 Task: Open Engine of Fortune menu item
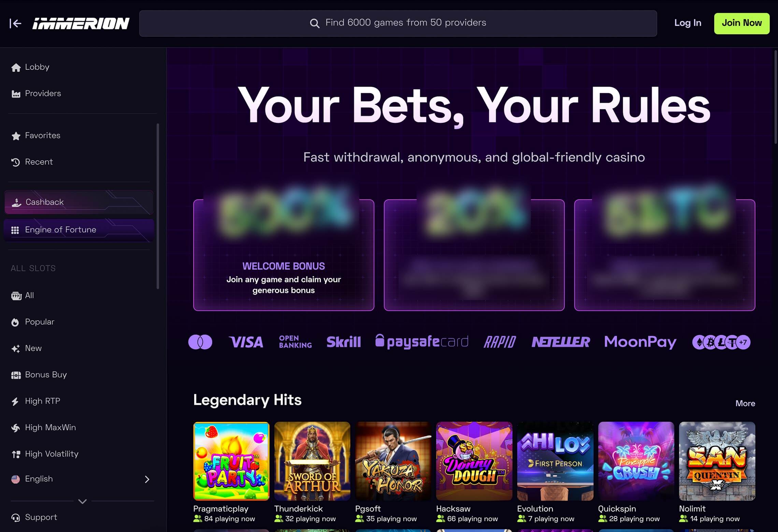click(79, 230)
